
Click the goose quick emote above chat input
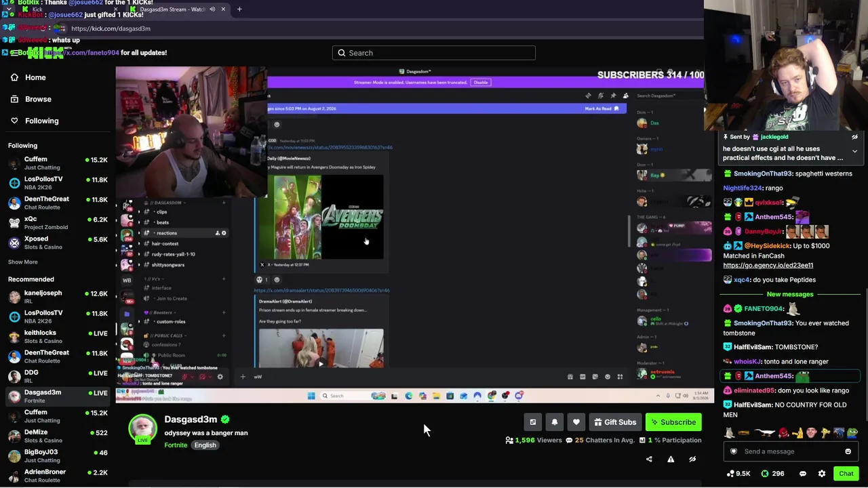click(764, 434)
